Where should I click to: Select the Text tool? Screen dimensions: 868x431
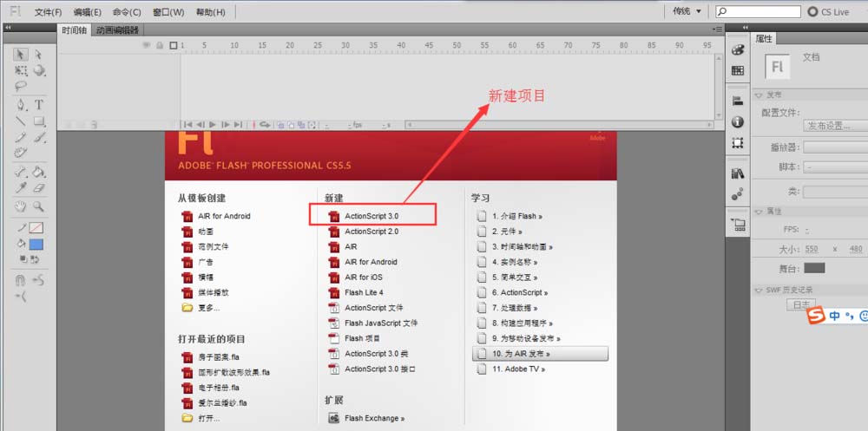39,105
